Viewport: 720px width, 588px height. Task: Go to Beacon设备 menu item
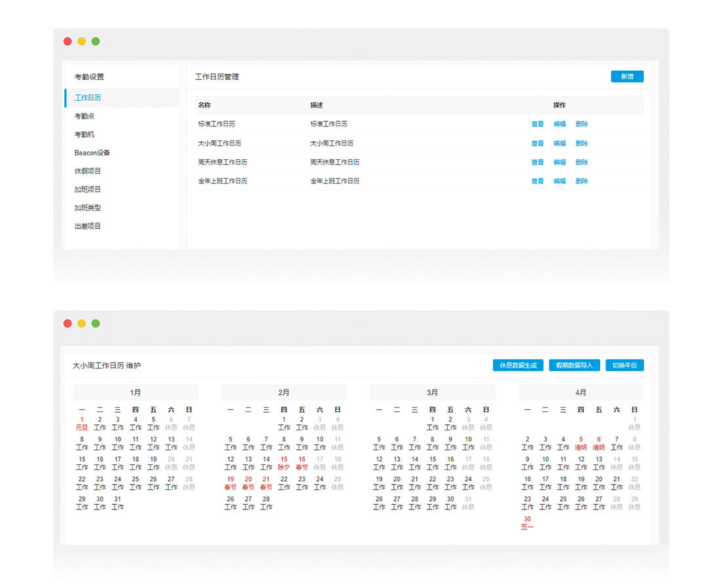pos(92,153)
